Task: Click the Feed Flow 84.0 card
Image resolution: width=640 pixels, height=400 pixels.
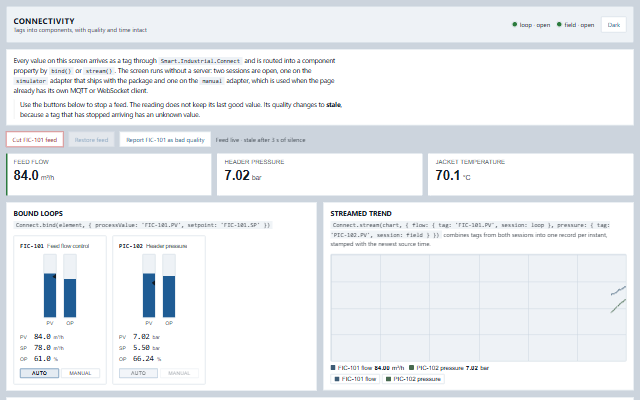Action: pos(109,174)
